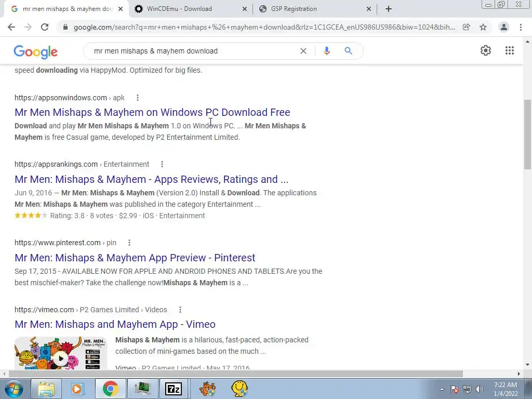Open more options for pinterest.com result
The width and height of the screenshot is (532, 399).
click(x=129, y=243)
